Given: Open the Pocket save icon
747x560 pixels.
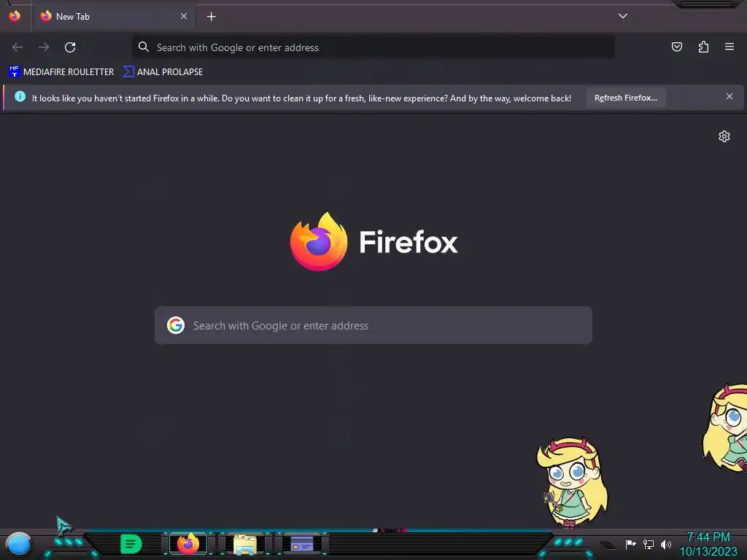Looking at the screenshot, I should click(676, 47).
